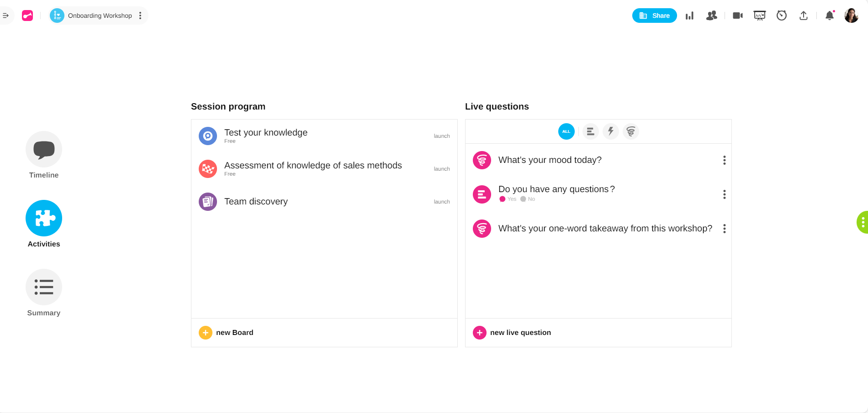This screenshot has width=868, height=413.
Task: Switch to the Summary view
Action: point(44,287)
